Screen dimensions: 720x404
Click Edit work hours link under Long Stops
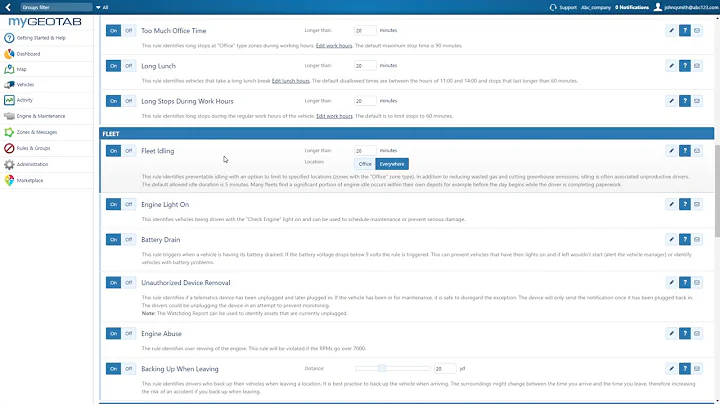click(334, 116)
